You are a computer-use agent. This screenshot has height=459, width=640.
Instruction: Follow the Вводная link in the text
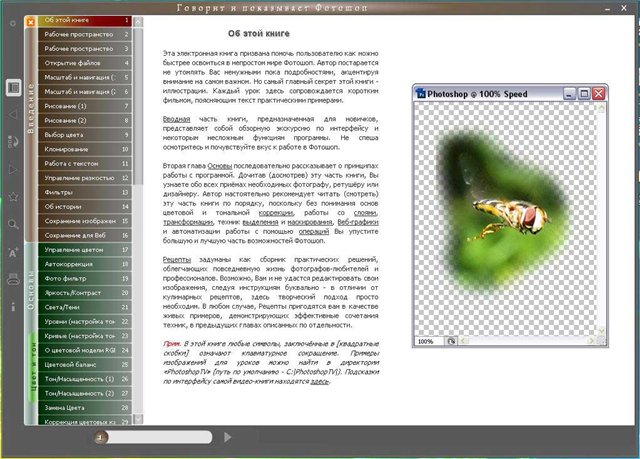(176, 119)
